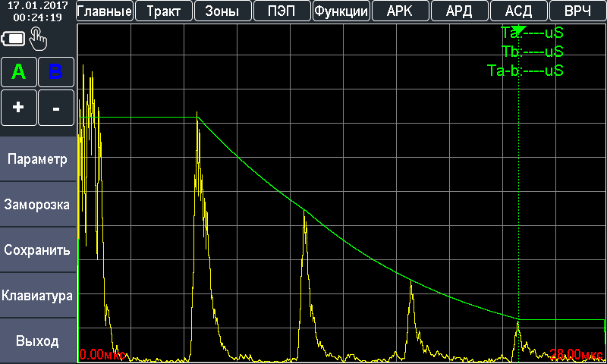Toggle Заморозка to freeze the signal

coord(38,205)
